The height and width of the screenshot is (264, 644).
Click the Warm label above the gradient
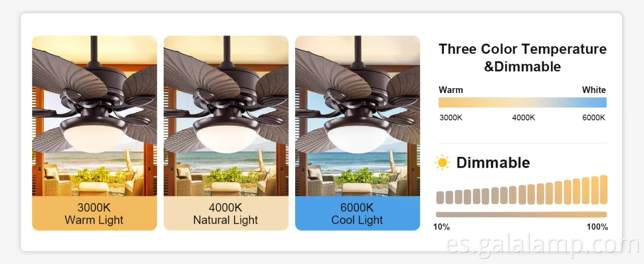451,90
